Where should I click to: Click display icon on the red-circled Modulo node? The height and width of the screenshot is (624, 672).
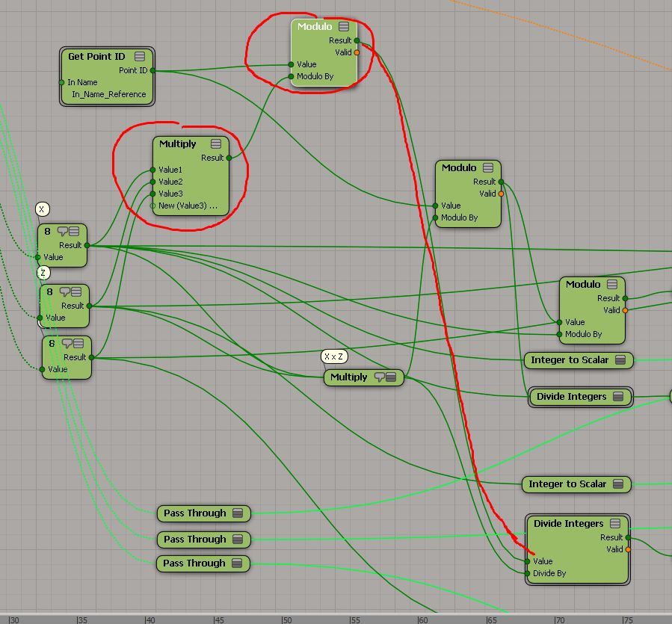click(x=344, y=27)
